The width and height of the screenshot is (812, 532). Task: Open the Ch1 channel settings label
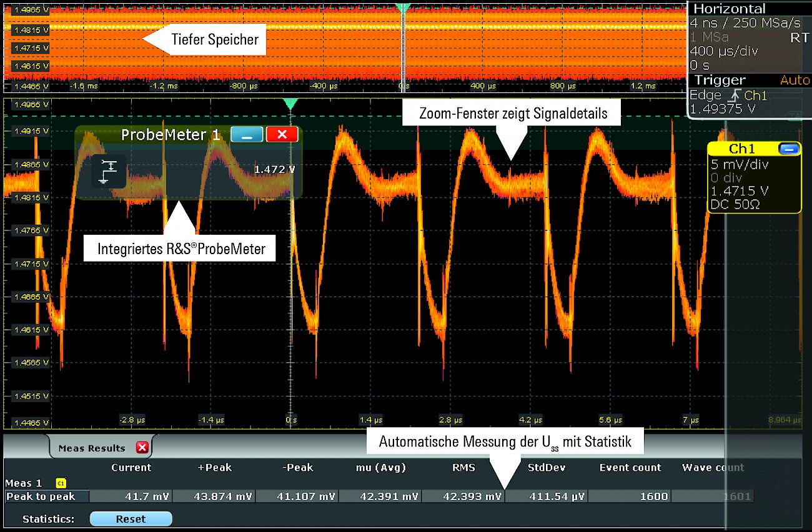click(741, 149)
